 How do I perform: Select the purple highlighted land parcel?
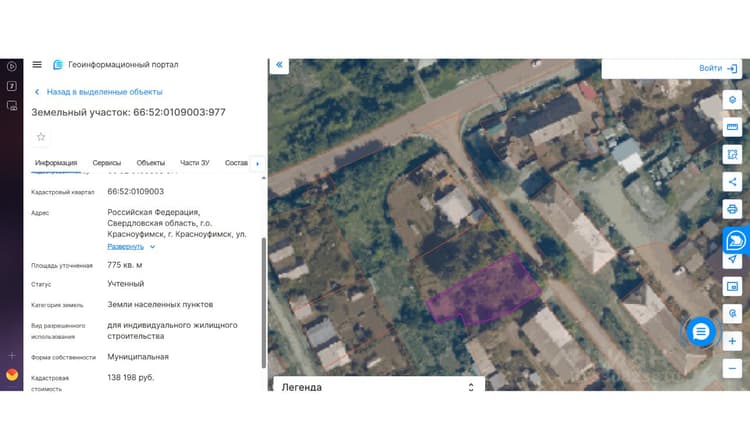coord(483,292)
